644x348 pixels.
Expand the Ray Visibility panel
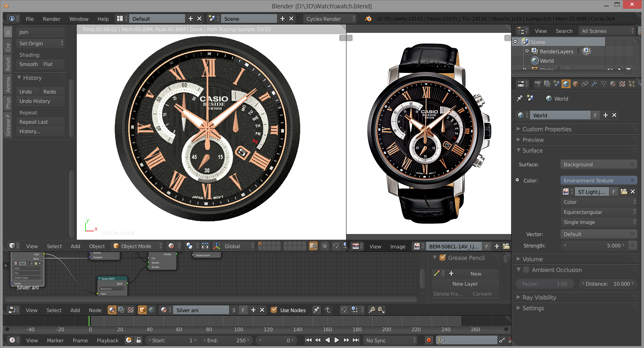click(539, 297)
